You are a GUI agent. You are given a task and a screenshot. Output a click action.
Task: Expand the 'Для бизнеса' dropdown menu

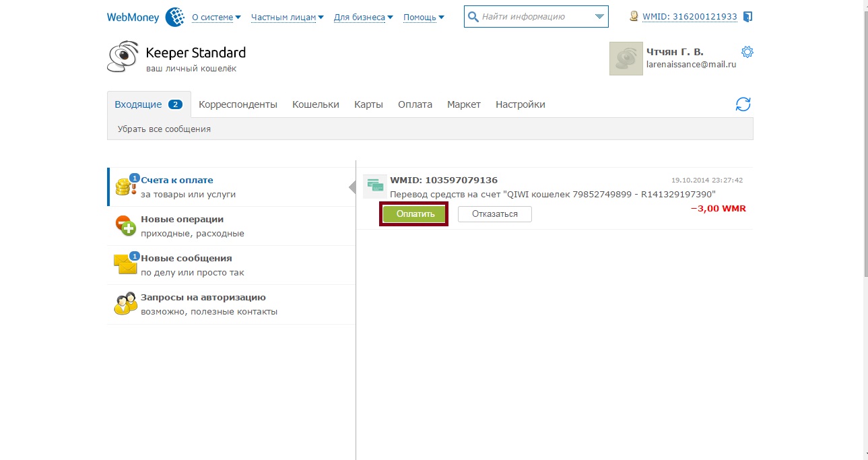[364, 18]
